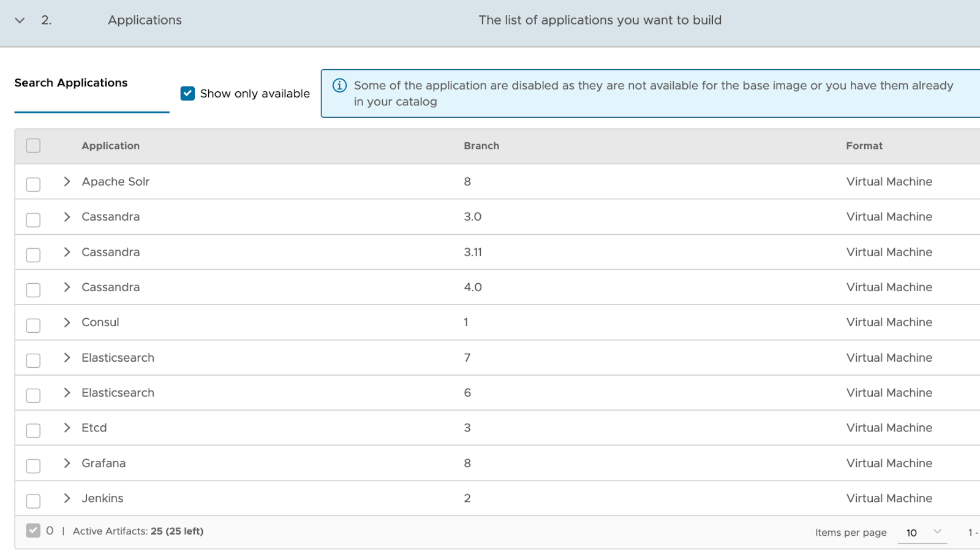980x559 pixels.
Task: Expand the Elasticsearch branch 7 row
Action: [x=67, y=357]
